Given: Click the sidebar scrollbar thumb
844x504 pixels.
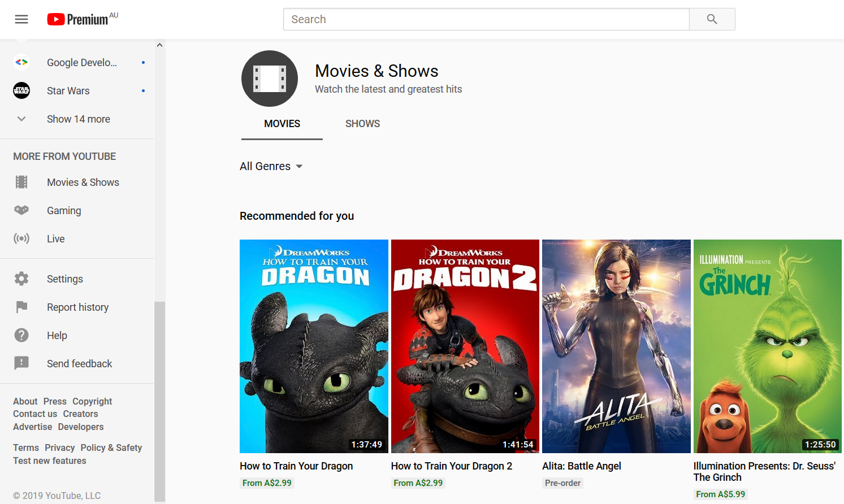Looking at the screenshot, I should (x=159, y=401).
